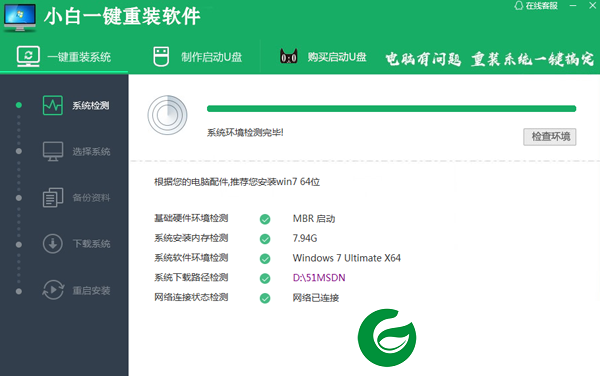Click green checkmark beside 基础硬件环境检测

pyautogui.click(x=265, y=219)
